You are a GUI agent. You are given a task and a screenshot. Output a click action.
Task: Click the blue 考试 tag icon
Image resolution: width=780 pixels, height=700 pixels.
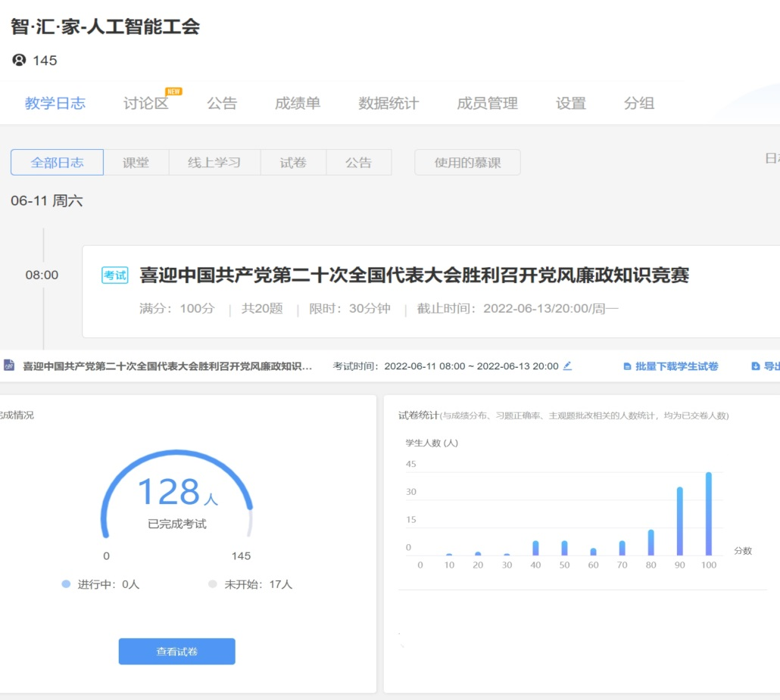pos(115,275)
